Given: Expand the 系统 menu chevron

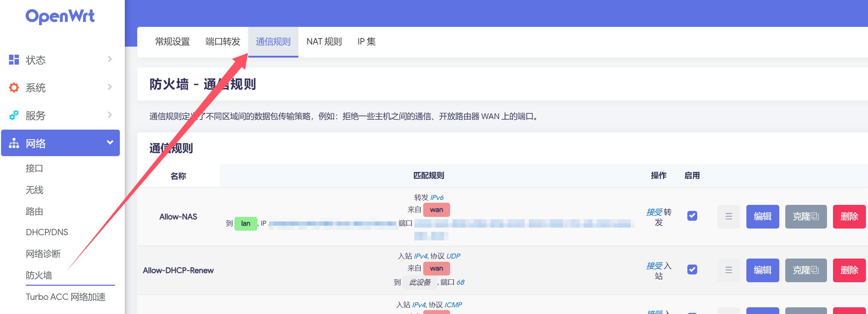Looking at the screenshot, I should tap(110, 87).
